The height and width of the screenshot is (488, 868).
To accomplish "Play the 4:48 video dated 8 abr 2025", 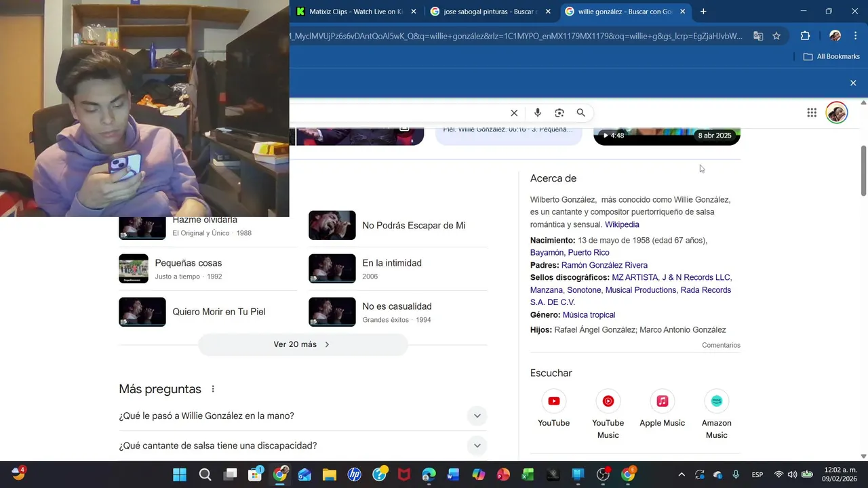I will pos(667,136).
